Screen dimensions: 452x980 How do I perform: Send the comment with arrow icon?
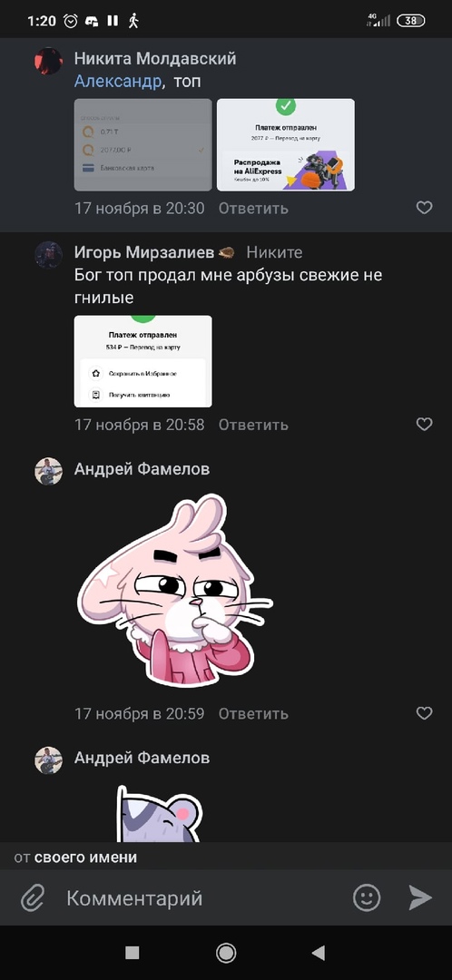point(420,898)
